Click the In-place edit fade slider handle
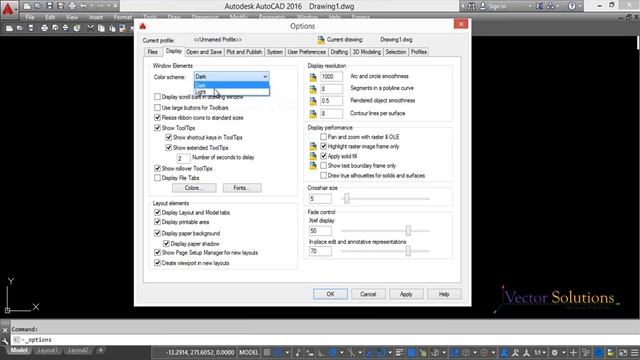The width and height of the screenshot is (640, 360). point(408,251)
